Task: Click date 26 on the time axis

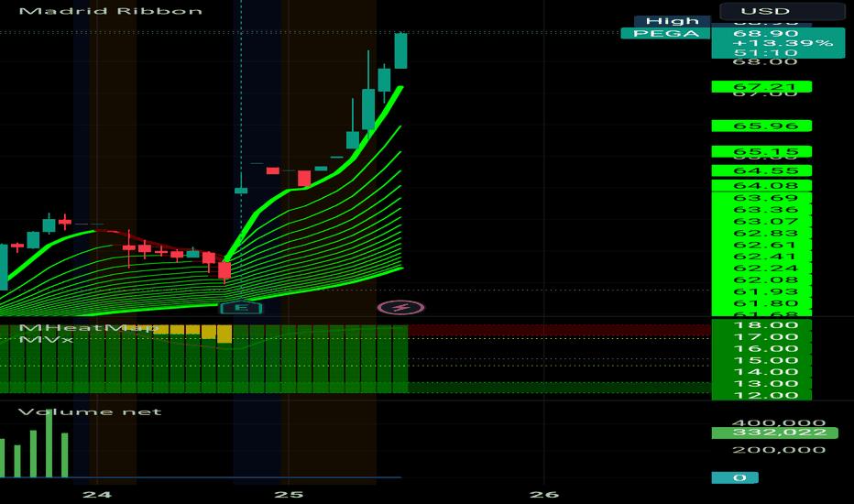Action: 544,494
